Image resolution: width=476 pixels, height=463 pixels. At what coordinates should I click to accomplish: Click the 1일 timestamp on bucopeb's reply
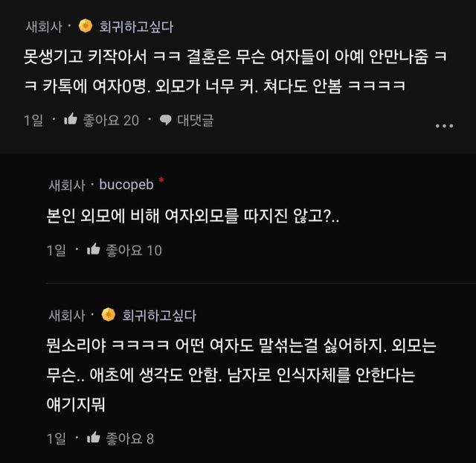tap(56, 250)
